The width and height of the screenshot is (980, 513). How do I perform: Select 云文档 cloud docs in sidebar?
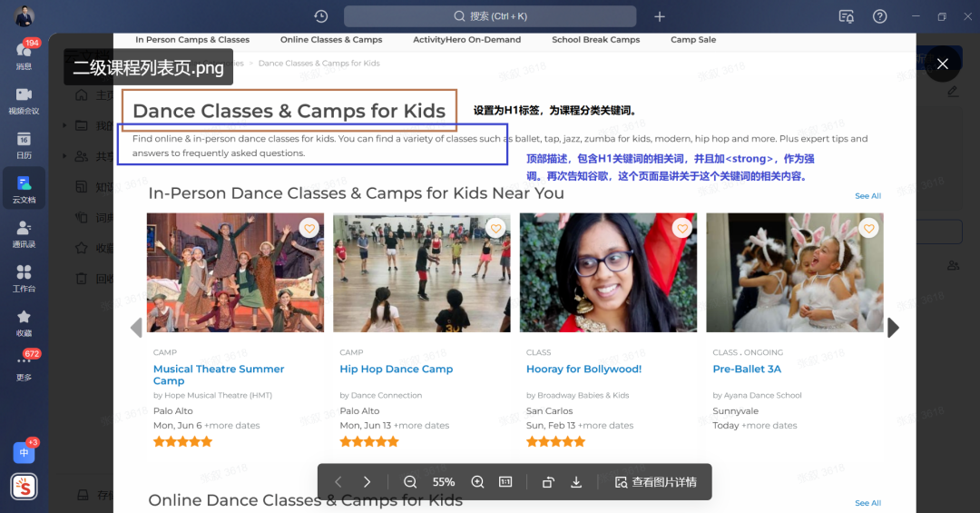24,188
